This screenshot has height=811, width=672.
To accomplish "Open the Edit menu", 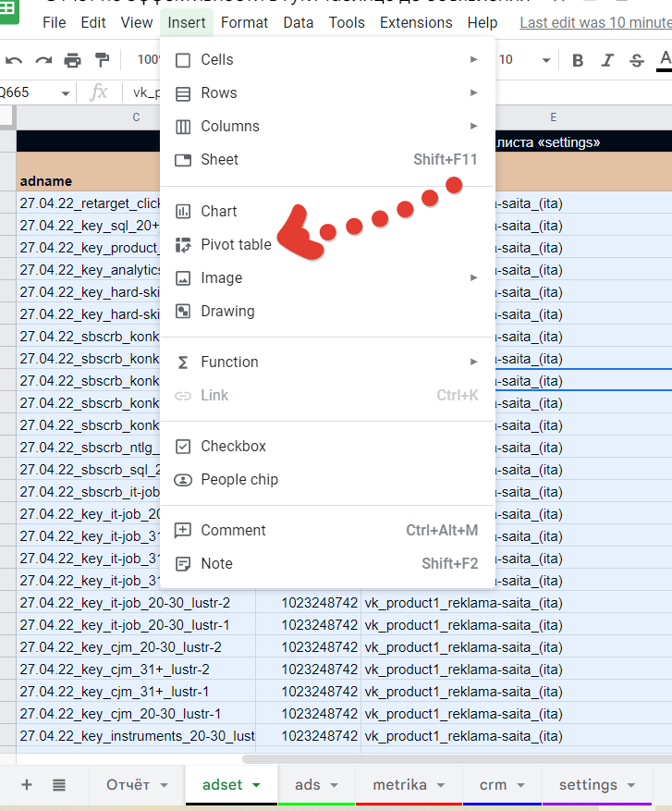I will point(93,23).
